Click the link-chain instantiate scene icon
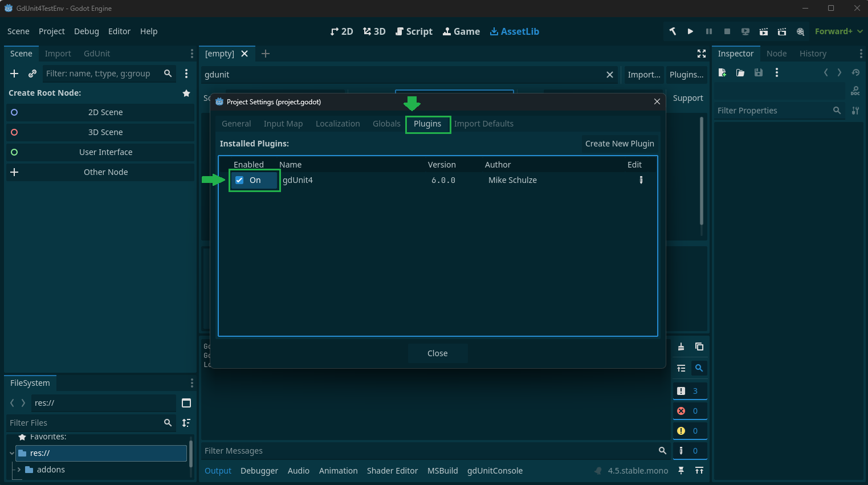 point(32,74)
